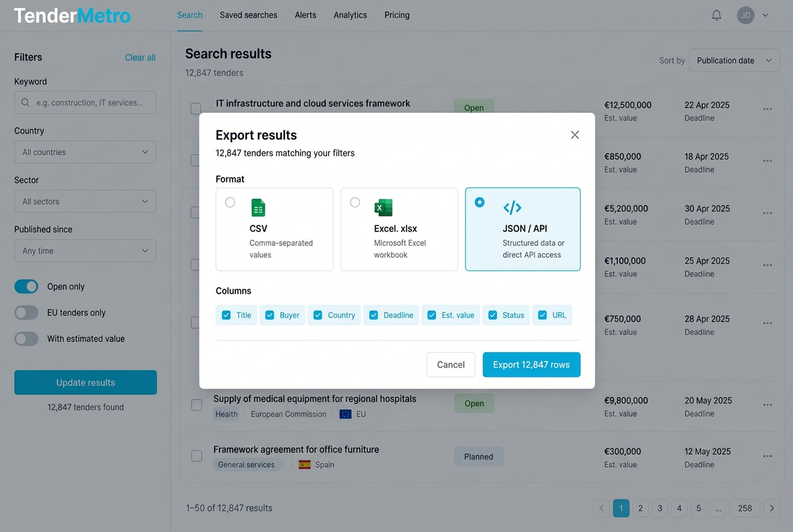Click the General services sector tag
Image resolution: width=793 pixels, height=532 pixels.
pos(248,465)
